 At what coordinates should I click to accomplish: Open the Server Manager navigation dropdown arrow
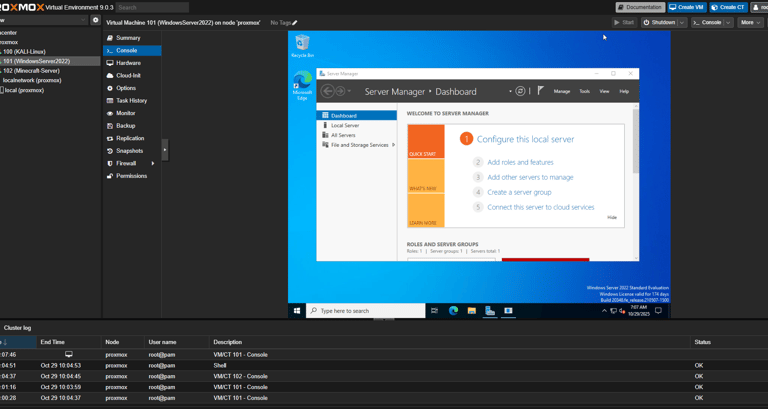(x=510, y=92)
